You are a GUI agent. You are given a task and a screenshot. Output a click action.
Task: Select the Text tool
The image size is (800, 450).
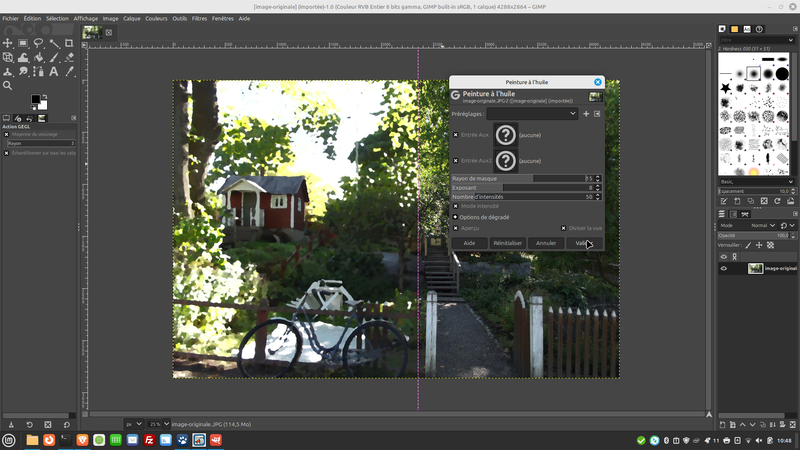(54, 71)
